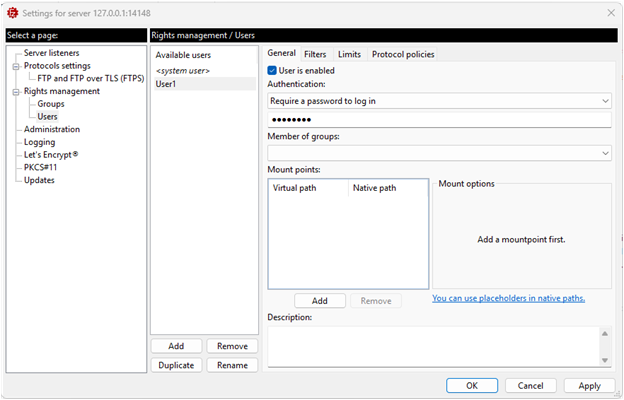Viewport: 624px width, 400px height.
Task: Expand the Member of groups dropdown
Action: click(439, 152)
